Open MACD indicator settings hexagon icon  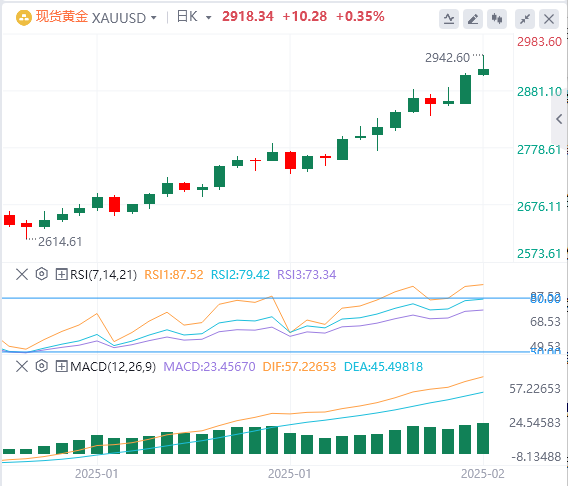pos(42,366)
